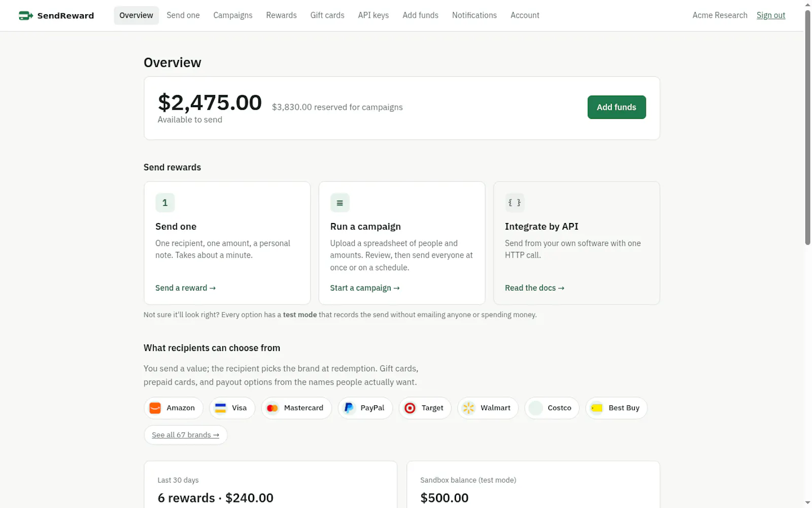
Task: Click the PayPal brand icon
Action: pos(349,408)
